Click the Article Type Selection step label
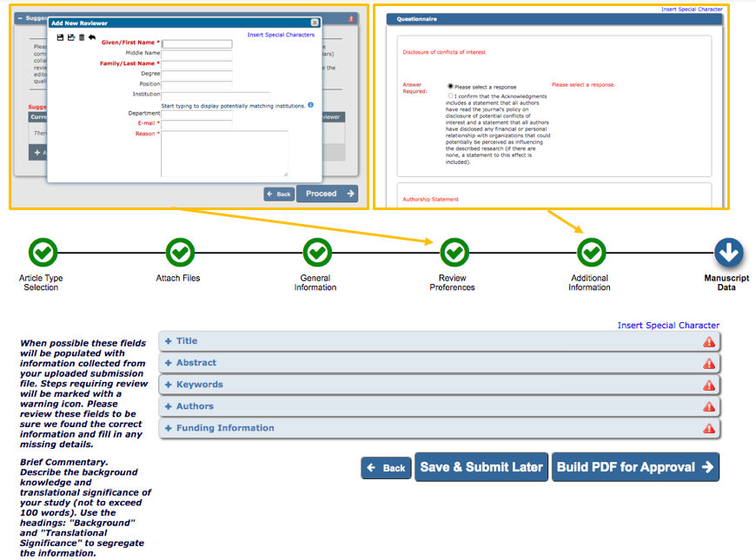This screenshot has height=560, width=756. pyautogui.click(x=41, y=282)
